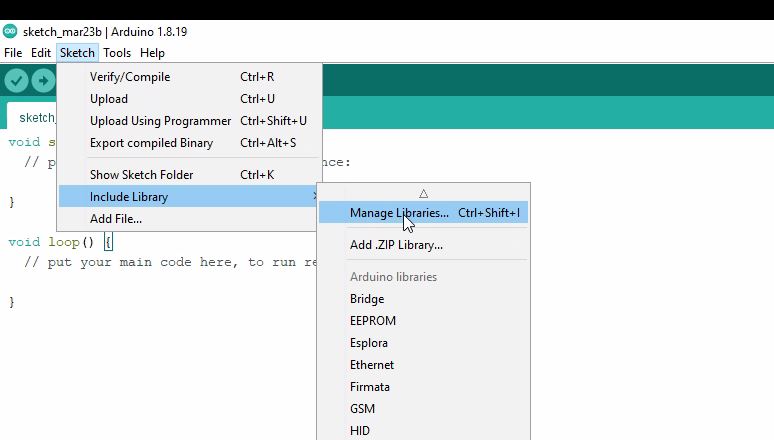774x440 pixels.
Task: Click the 'put your main code here' comment
Action: [170, 262]
